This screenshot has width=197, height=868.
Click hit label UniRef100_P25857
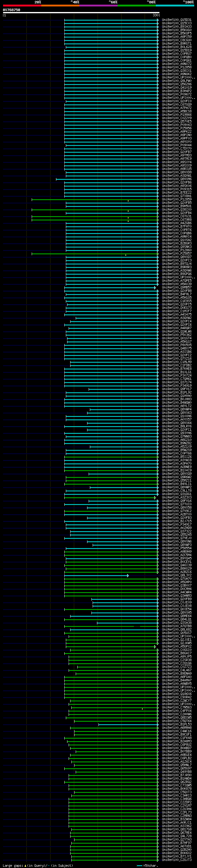pyautogui.click(x=177, y=254)
